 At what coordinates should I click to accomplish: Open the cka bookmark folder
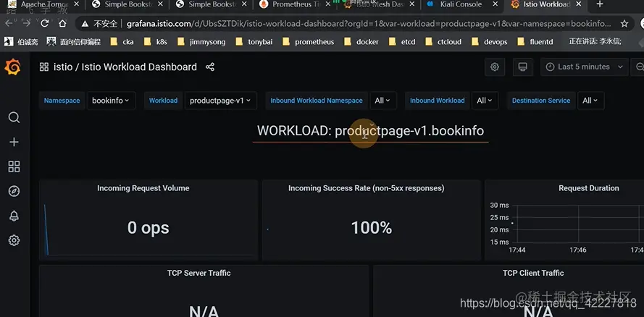122,42
